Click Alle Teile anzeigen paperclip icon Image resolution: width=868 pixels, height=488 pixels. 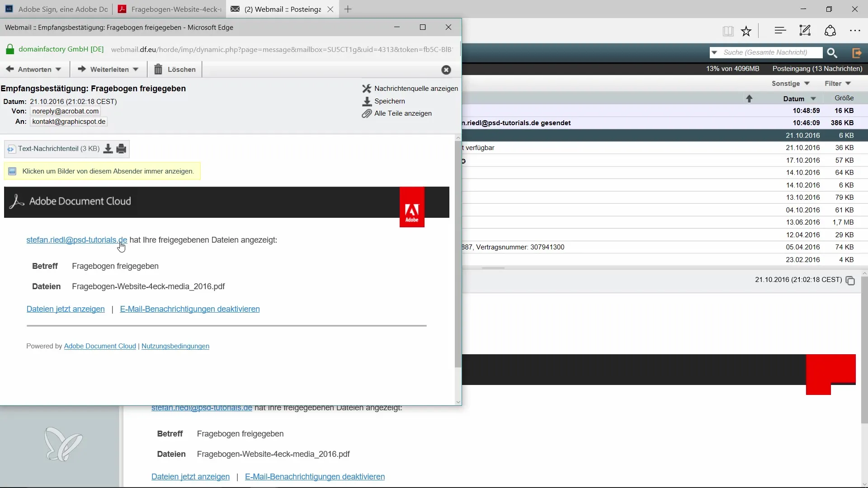367,113
